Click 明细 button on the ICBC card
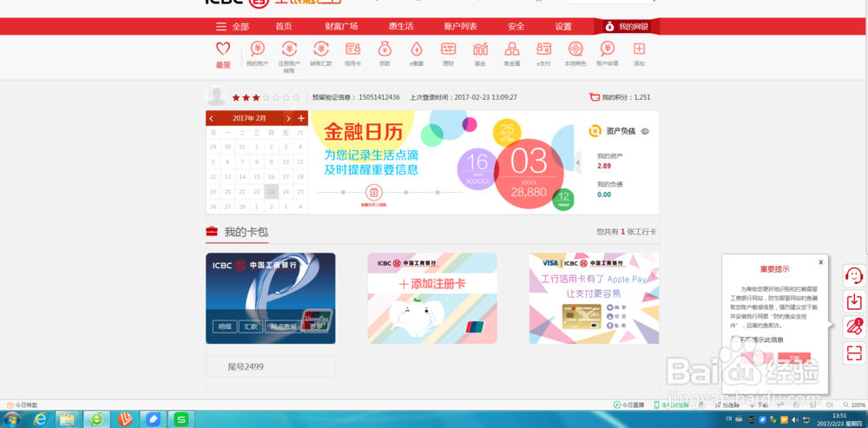868x428 pixels. coord(224,326)
